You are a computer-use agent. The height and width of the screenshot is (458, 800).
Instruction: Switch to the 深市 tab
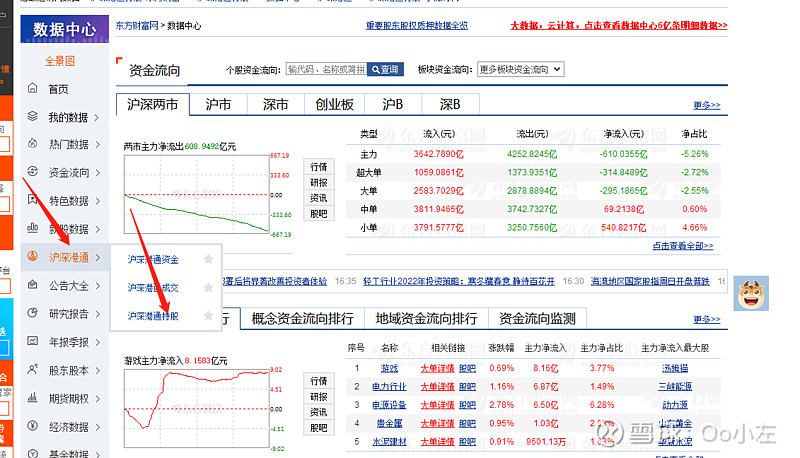(276, 105)
